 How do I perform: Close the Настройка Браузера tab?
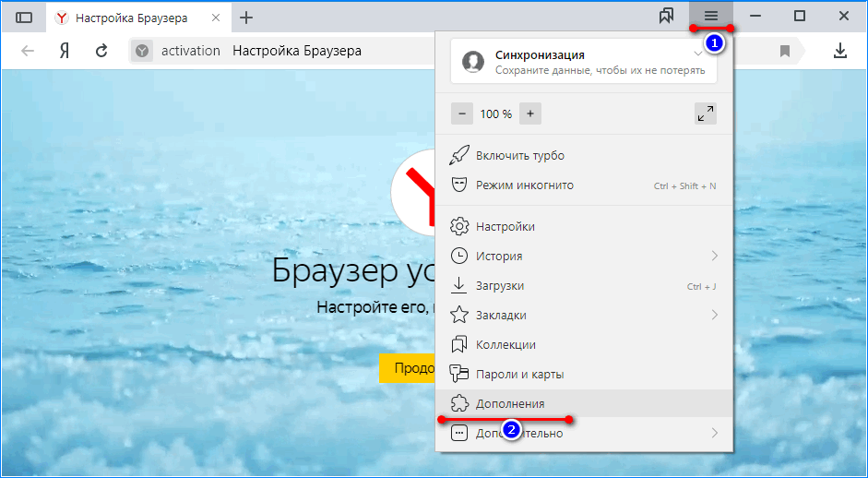pos(216,18)
